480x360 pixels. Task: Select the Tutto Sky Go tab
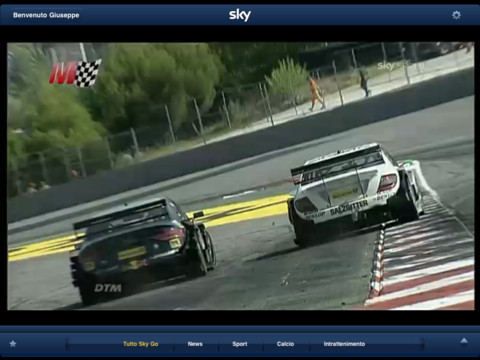pyautogui.click(x=141, y=344)
